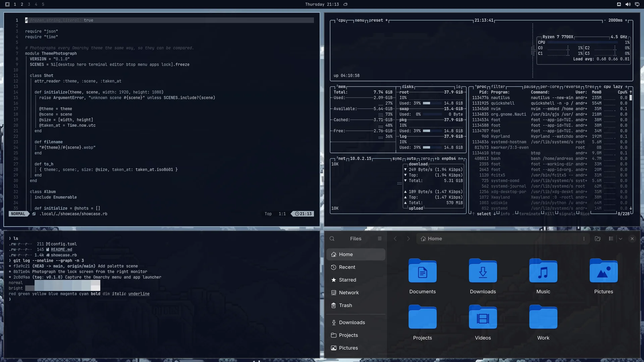Click the + to increase the 2000ms update interval
644x362 pixels.
click(x=626, y=20)
